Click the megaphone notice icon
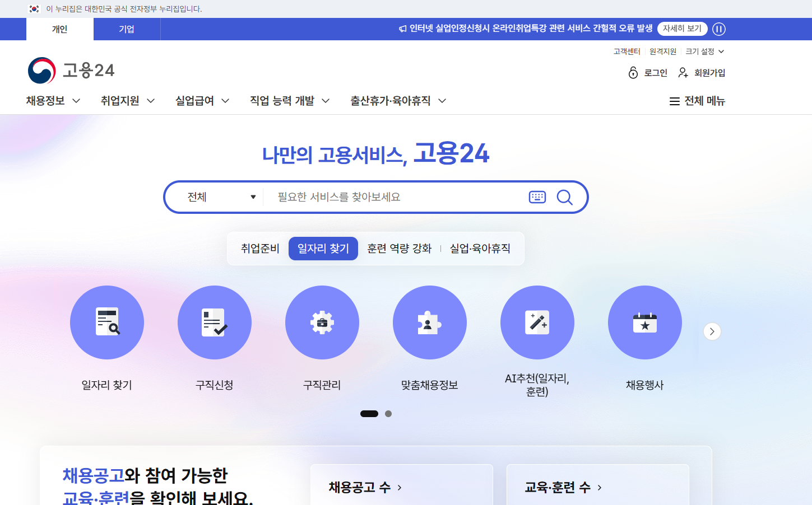The height and width of the screenshot is (505, 812). pyautogui.click(x=402, y=29)
